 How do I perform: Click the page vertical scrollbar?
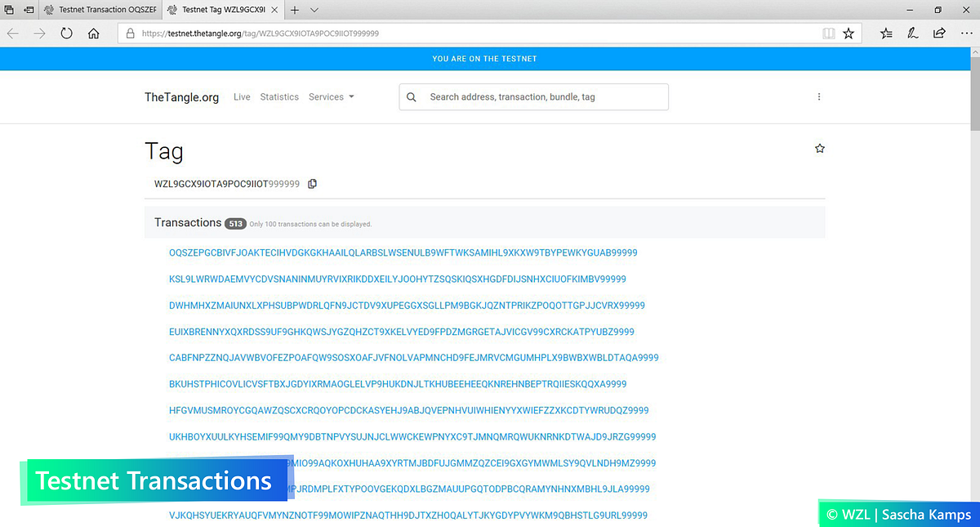click(974, 94)
